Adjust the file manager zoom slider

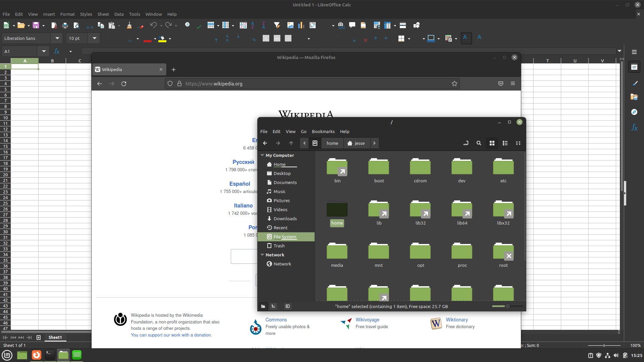507,306
